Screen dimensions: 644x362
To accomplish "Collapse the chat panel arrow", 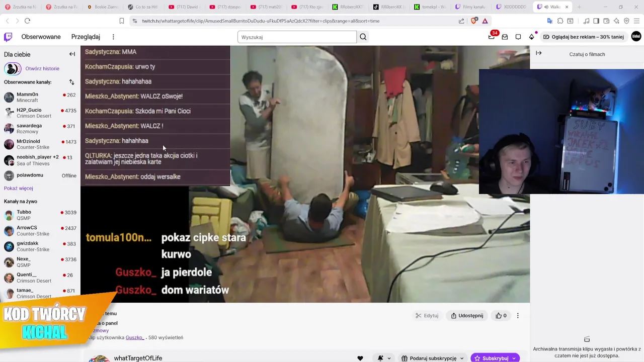I will (x=538, y=53).
